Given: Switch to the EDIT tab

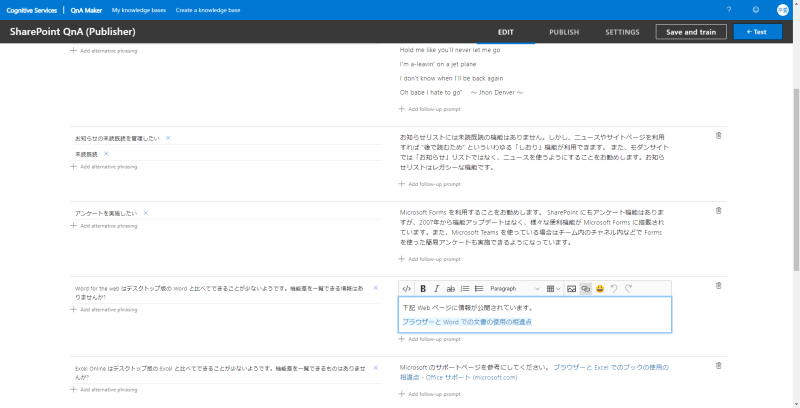Looking at the screenshot, I should click(x=506, y=32).
